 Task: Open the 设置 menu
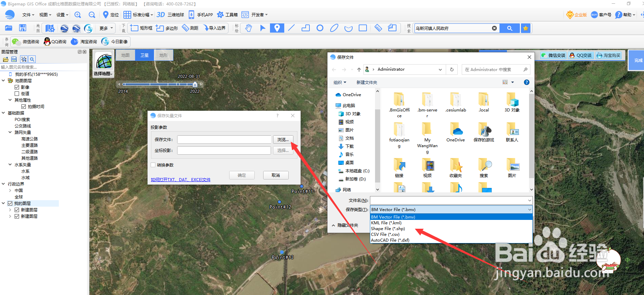(62, 15)
